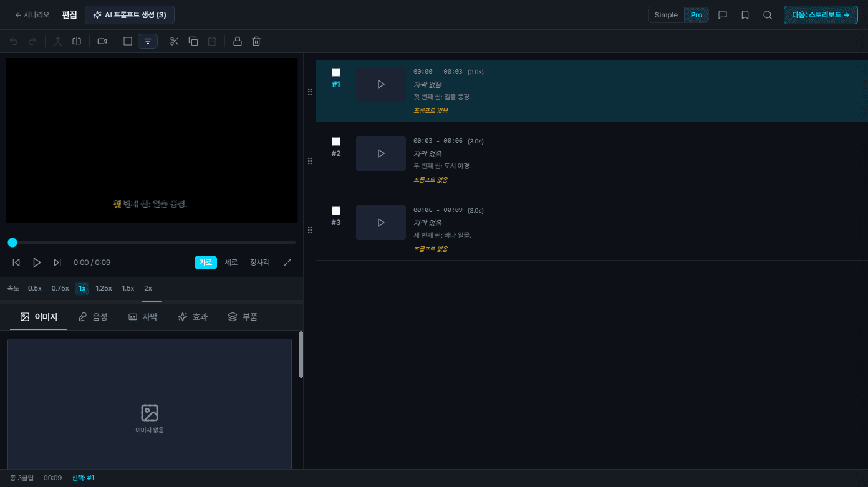Select 가로 aspect ratio
868x487 pixels.
206,263
